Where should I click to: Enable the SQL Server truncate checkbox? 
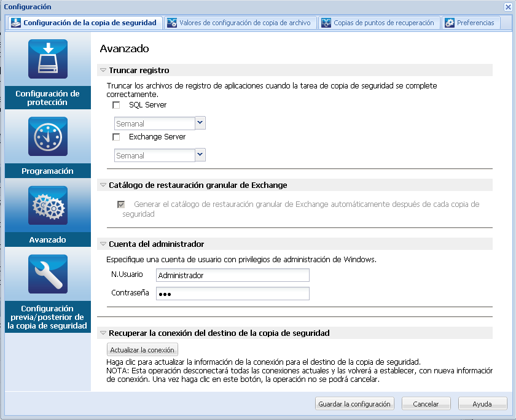pyautogui.click(x=115, y=105)
